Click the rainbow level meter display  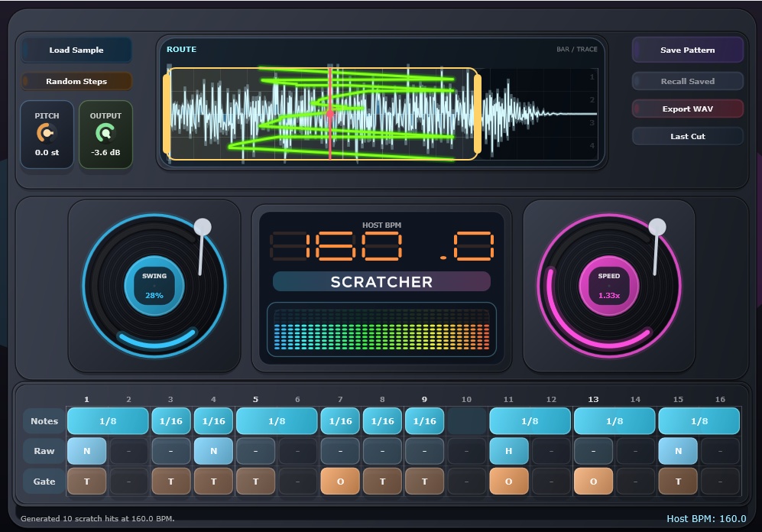tap(381, 330)
